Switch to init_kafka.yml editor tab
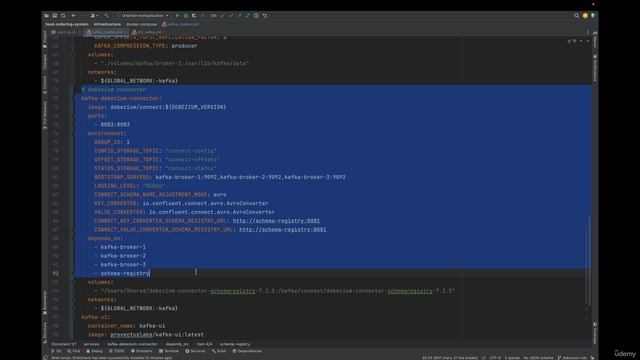 pos(147,32)
